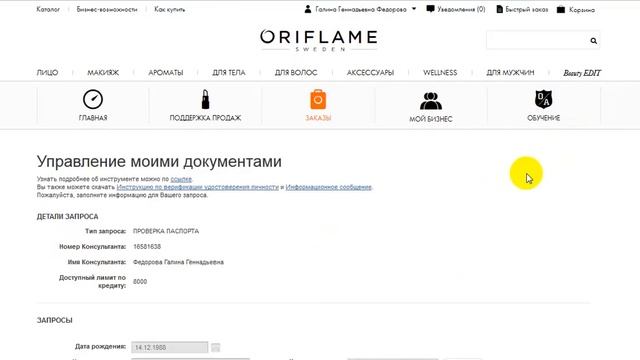Select the name Федорова Галина Геннадьевна value

tap(178, 262)
